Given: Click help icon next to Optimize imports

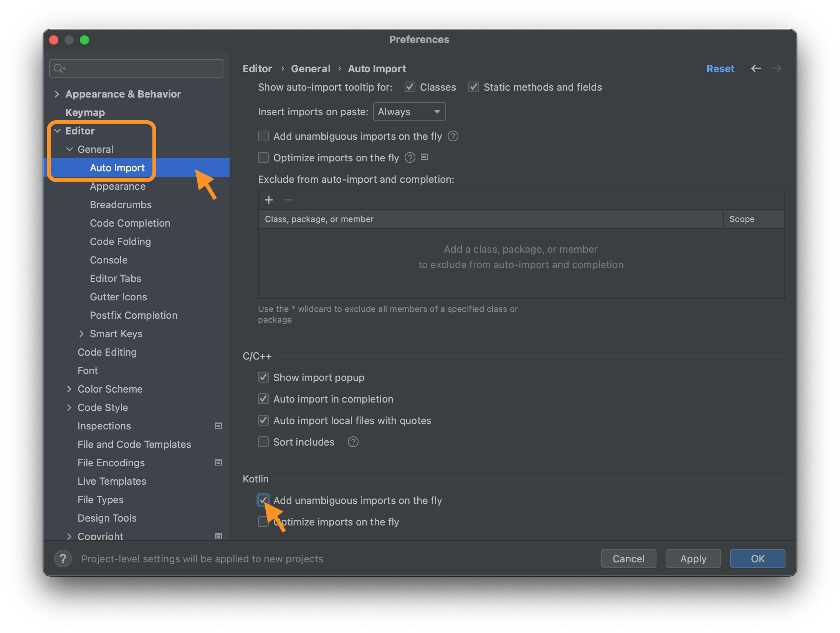Looking at the screenshot, I should 410,158.
